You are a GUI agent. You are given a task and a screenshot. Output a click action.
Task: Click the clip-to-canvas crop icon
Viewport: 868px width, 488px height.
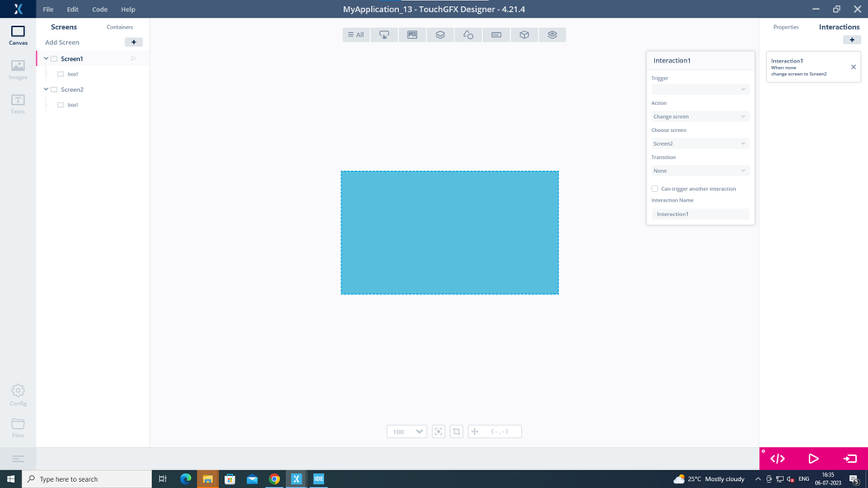point(456,432)
